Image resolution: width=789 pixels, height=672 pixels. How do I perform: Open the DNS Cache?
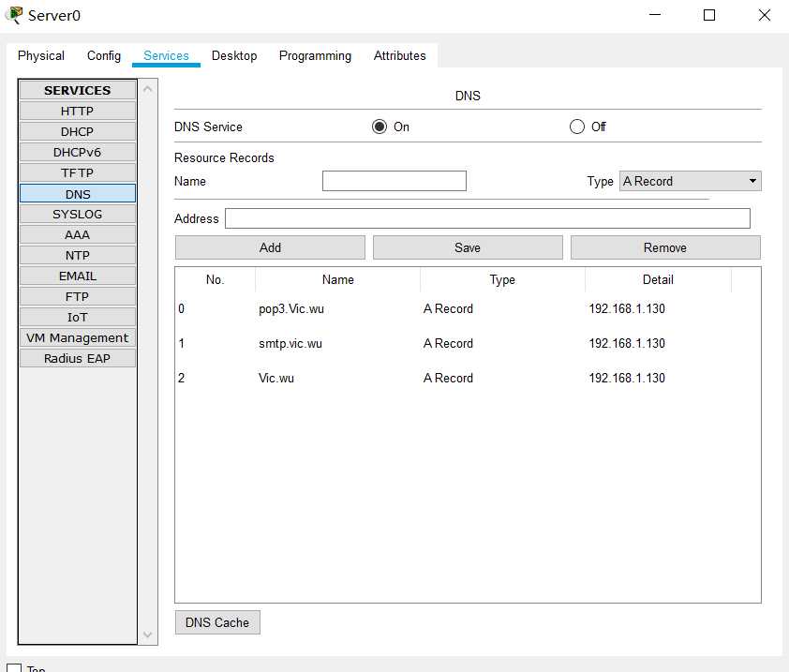point(217,622)
